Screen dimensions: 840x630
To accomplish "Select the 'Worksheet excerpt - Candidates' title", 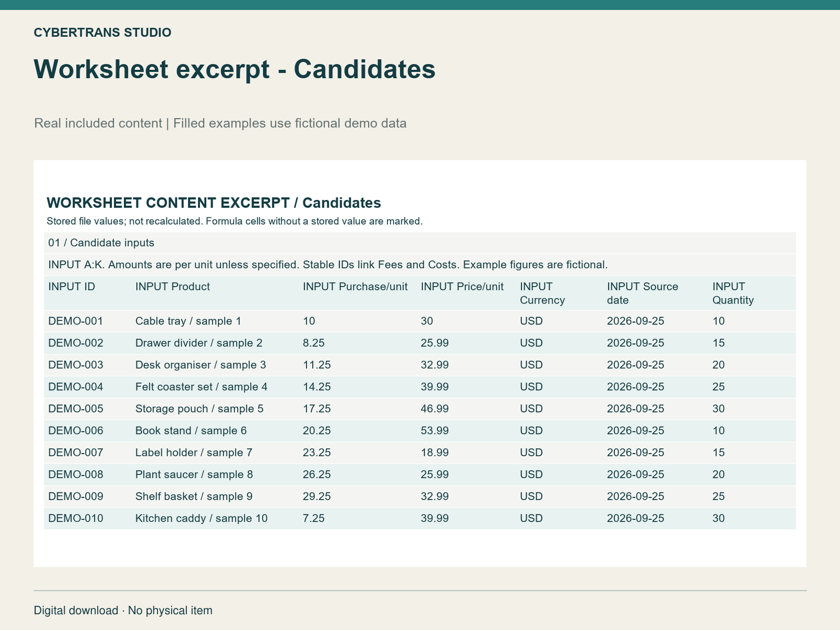I will click(235, 69).
